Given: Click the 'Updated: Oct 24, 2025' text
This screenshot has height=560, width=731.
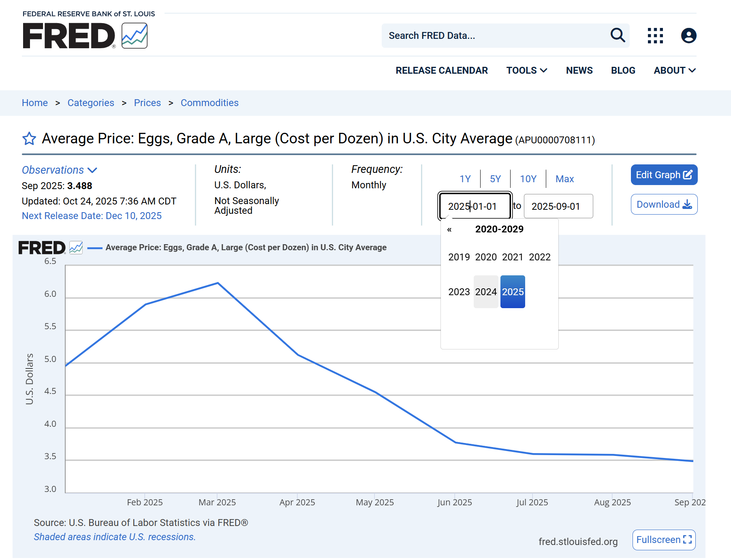Looking at the screenshot, I should (99, 201).
